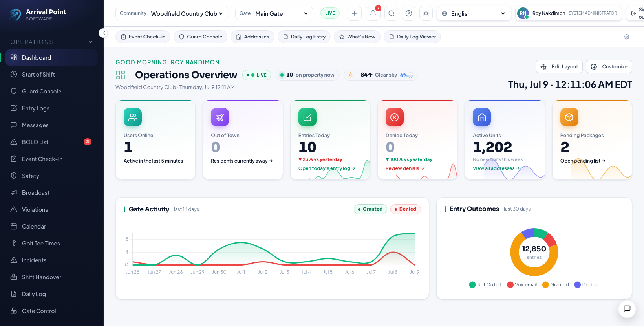Click the Users Online card icon

(133, 117)
